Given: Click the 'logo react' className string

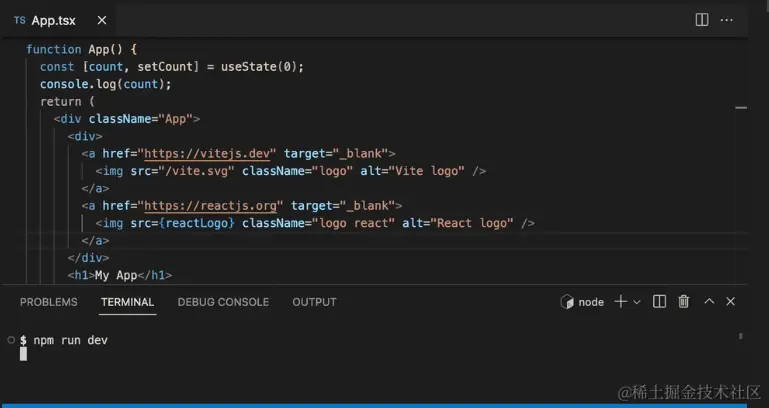Looking at the screenshot, I should (354, 223).
